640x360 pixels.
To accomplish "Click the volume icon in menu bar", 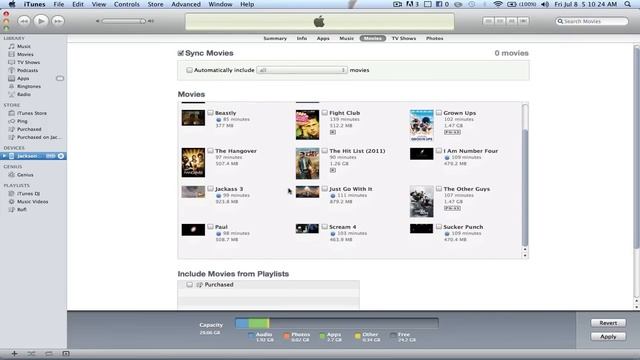I will 545,4.
